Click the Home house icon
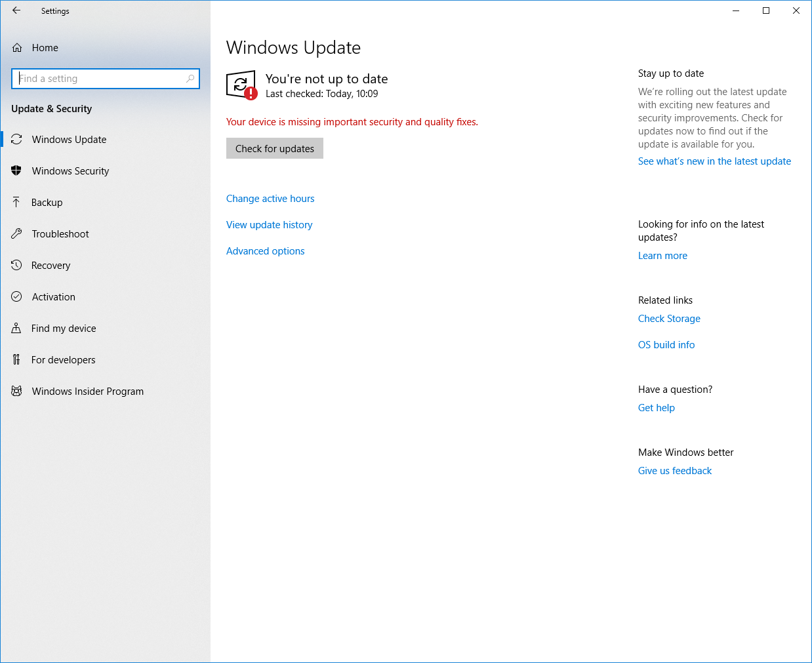 tap(17, 48)
